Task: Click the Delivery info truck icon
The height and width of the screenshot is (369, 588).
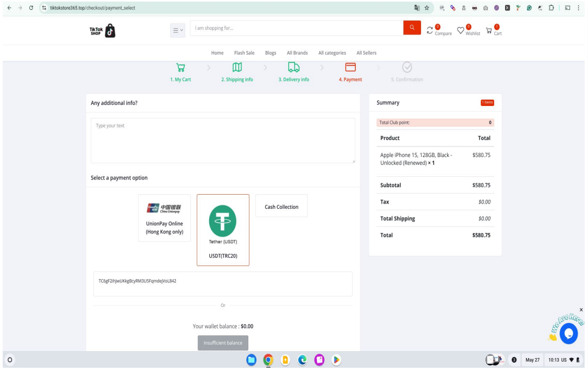Action: (294, 67)
